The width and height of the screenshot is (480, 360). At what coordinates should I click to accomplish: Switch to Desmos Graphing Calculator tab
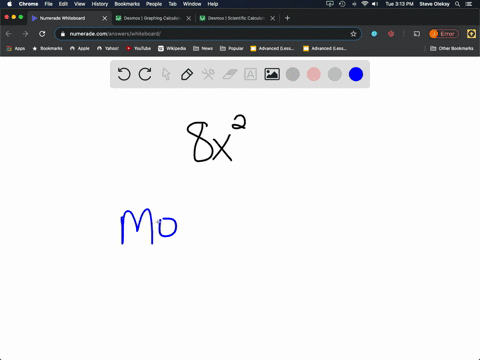click(152, 18)
